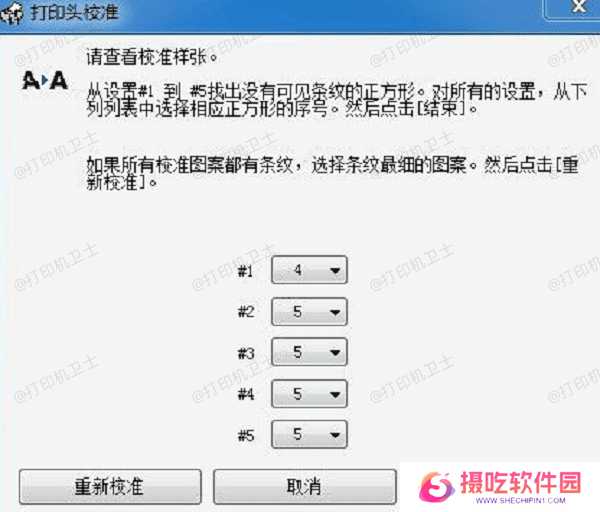Open the #2 setting dropdown

(309, 311)
